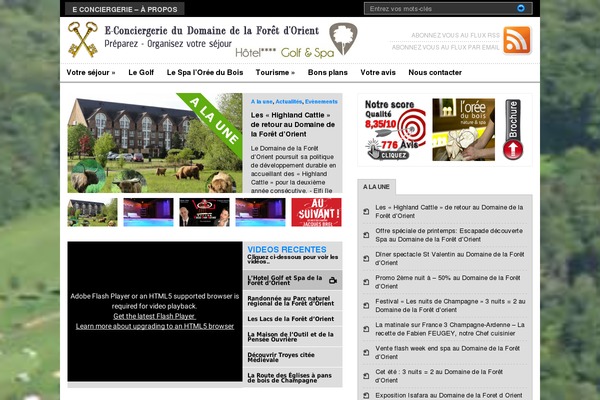Click the main hotel featured image

(x=155, y=143)
